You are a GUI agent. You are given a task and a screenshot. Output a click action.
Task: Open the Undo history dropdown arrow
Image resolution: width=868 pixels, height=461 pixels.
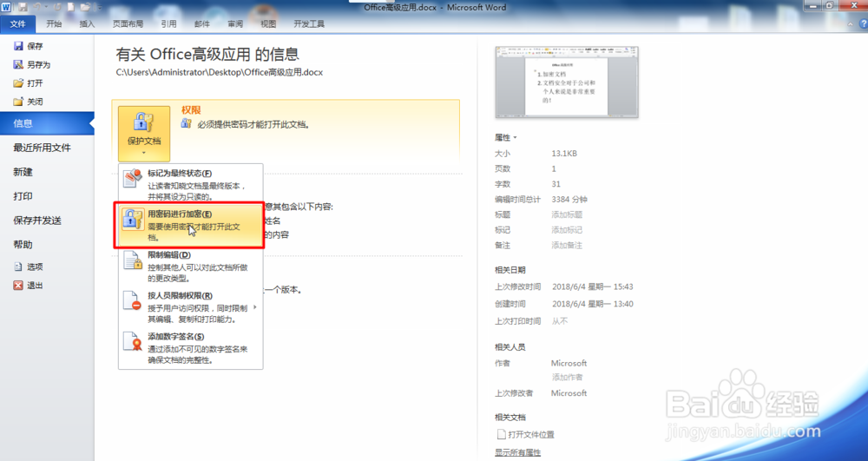click(46, 7)
